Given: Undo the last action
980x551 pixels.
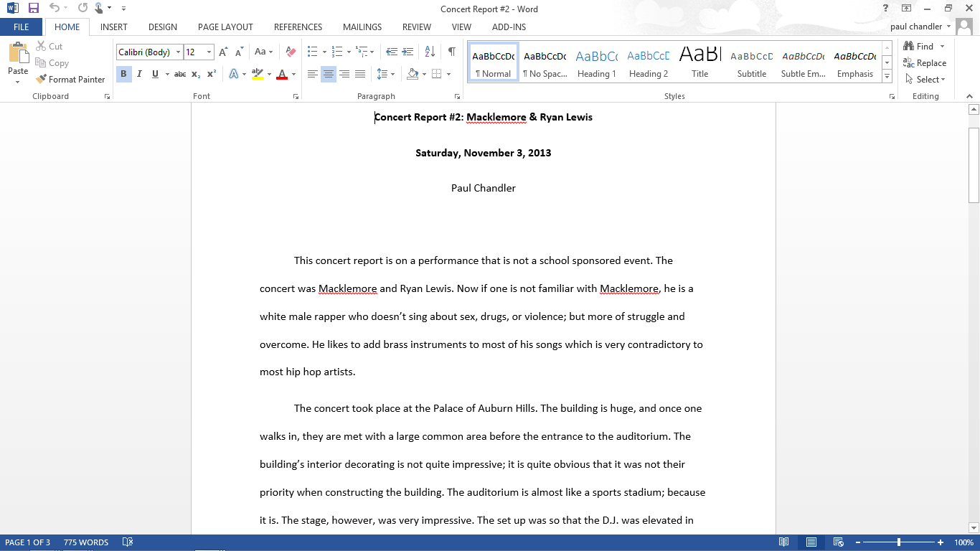Looking at the screenshot, I should pos(55,9).
